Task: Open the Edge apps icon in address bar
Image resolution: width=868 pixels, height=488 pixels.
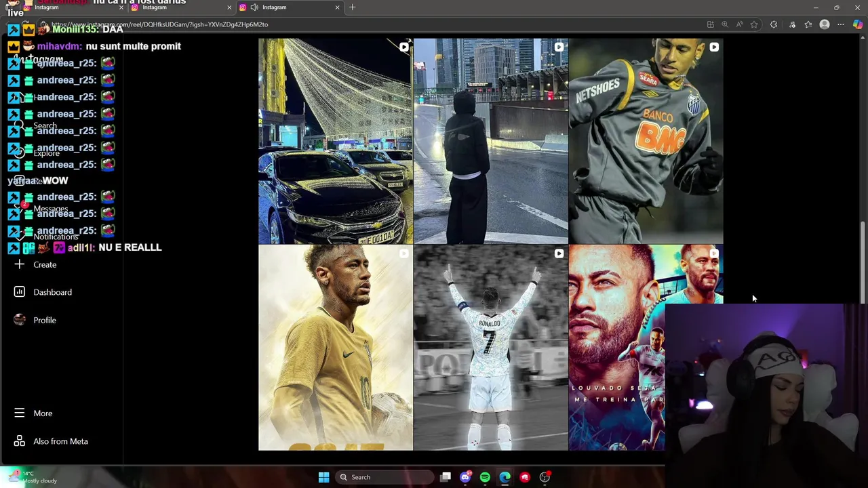Action: point(710,24)
